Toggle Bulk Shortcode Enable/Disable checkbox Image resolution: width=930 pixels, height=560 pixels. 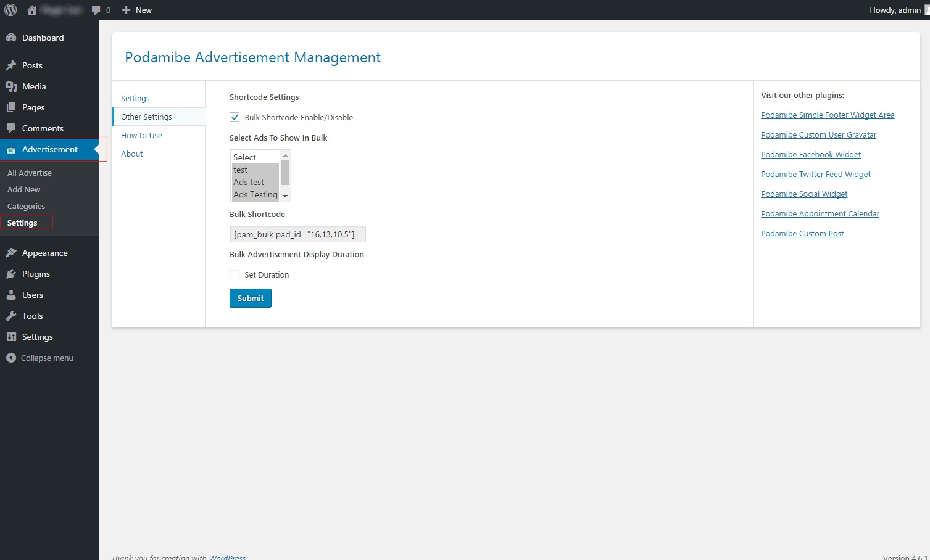[x=235, y=117]
